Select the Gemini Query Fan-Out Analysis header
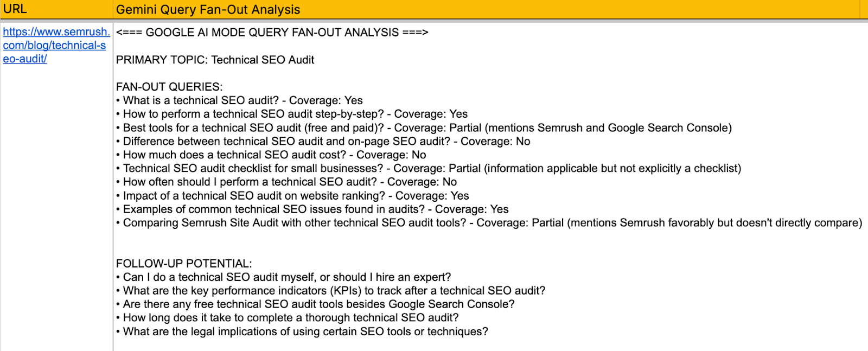 point(208,10)
